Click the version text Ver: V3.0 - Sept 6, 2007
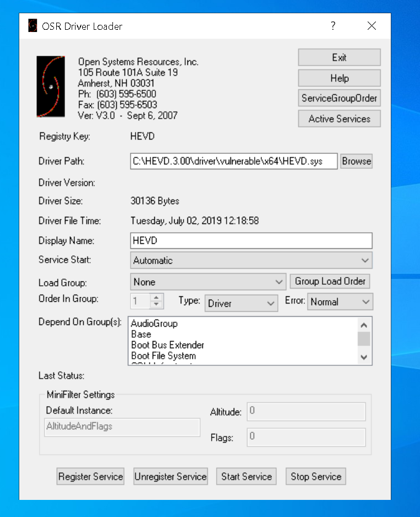The height and width of the screenshot is (517, 420). pos(128,115)
